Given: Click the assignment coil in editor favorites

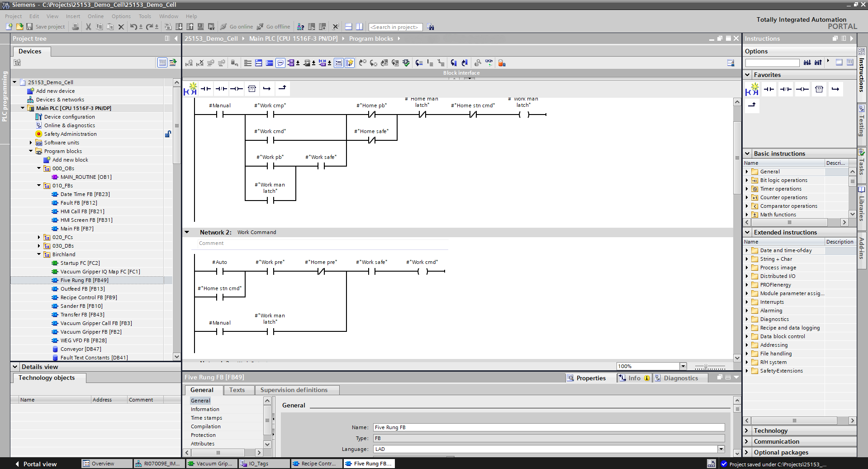Looking at the screenshot, I should tap(237, 89).
